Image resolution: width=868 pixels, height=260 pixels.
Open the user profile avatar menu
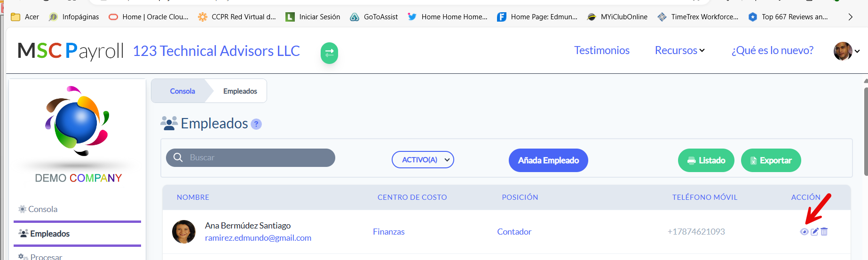pos(843,51)
